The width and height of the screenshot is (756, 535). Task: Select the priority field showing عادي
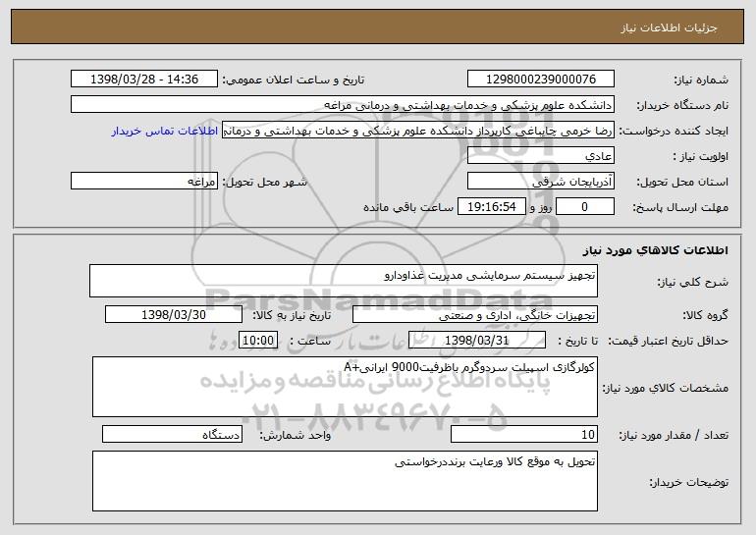pos(540,156)
